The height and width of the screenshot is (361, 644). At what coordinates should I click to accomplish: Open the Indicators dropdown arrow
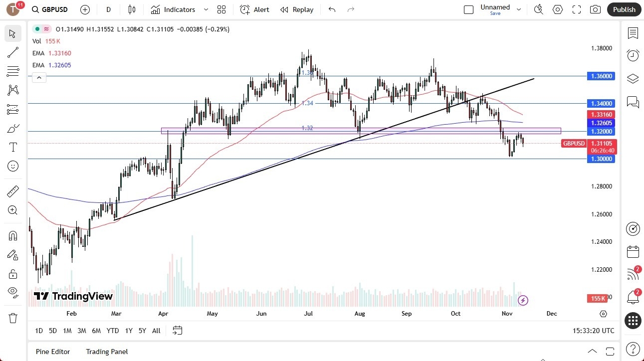point(205,9)
